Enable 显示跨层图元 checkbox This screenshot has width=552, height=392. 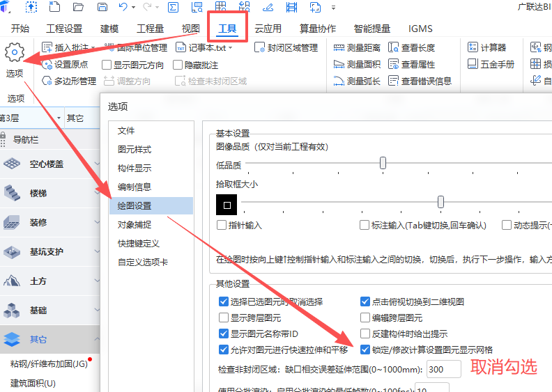(x=224, y=317)
